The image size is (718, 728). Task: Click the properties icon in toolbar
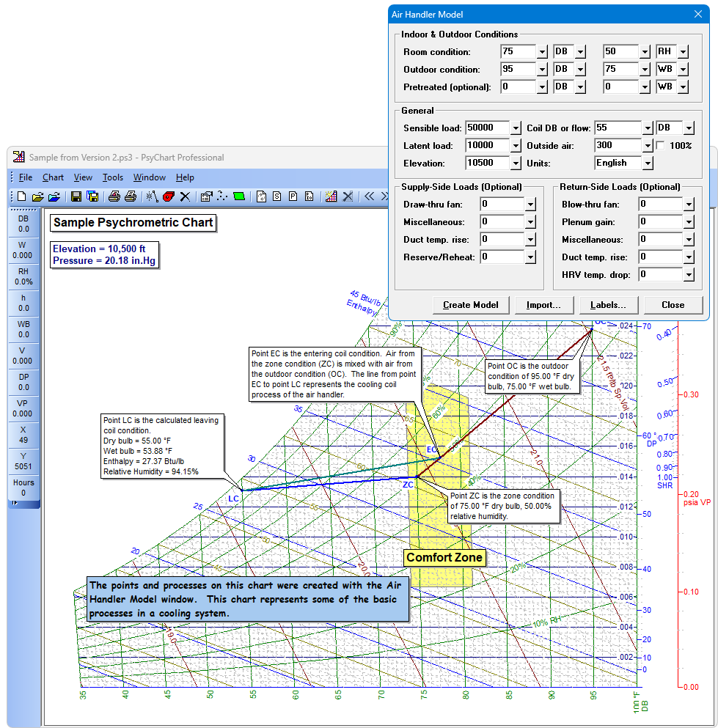[206, 196]
